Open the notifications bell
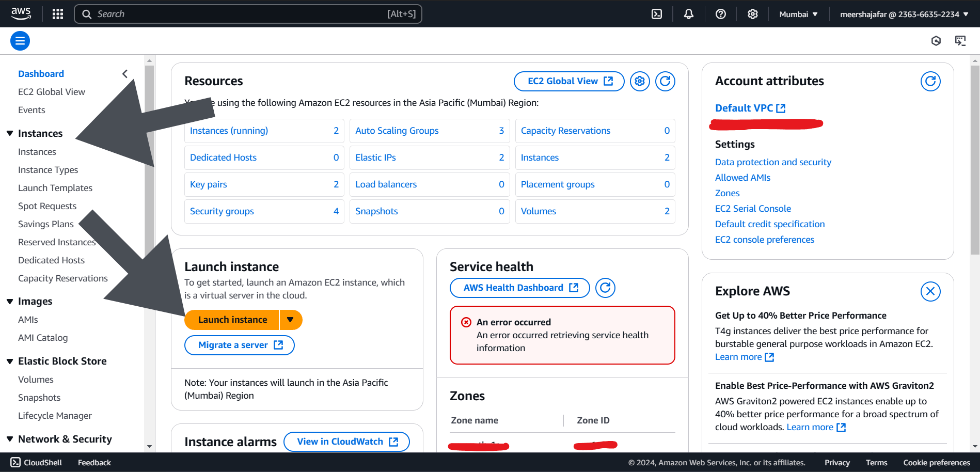The image size is (980, 472). [689, 14]
